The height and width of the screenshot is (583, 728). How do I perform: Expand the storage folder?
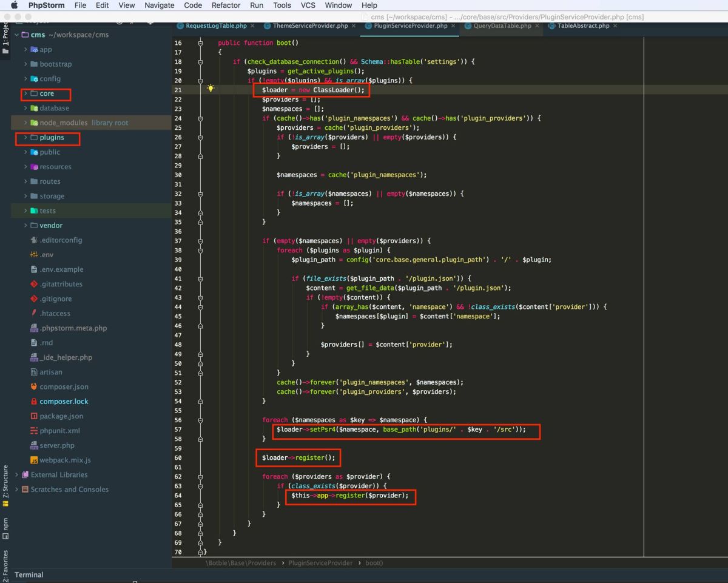coord(25,196)
